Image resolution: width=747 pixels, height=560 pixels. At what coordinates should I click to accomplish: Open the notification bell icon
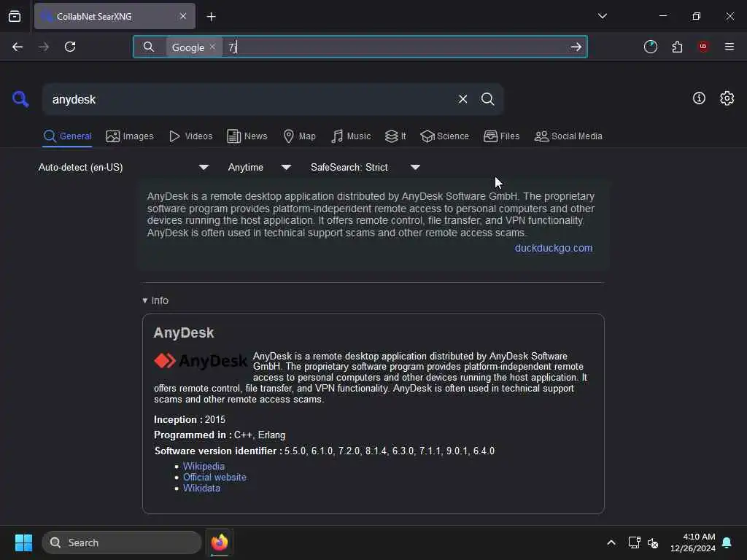coord(727,542)
